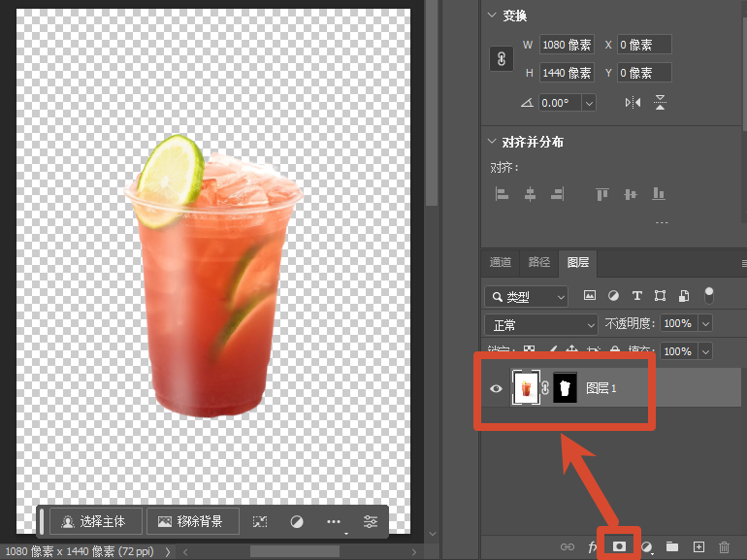Click the New group folder icon
Viewport: 747px width, 560px height.
671,546
